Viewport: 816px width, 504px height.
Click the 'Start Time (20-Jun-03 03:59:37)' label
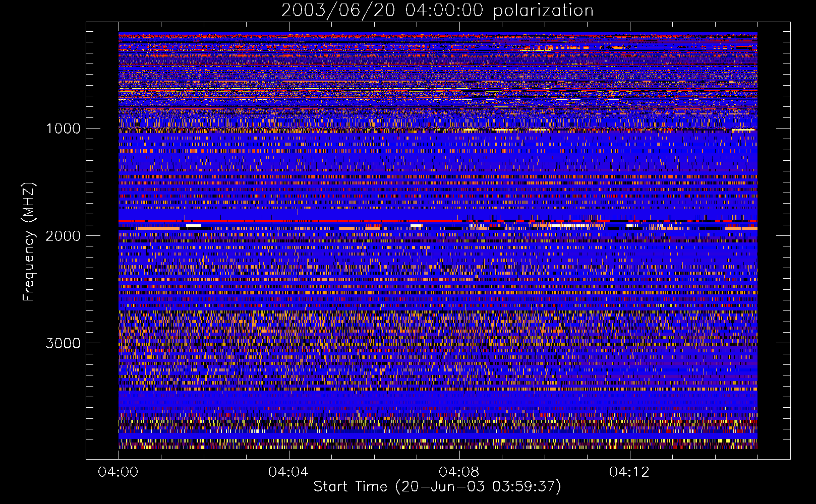tap(437, 487)
